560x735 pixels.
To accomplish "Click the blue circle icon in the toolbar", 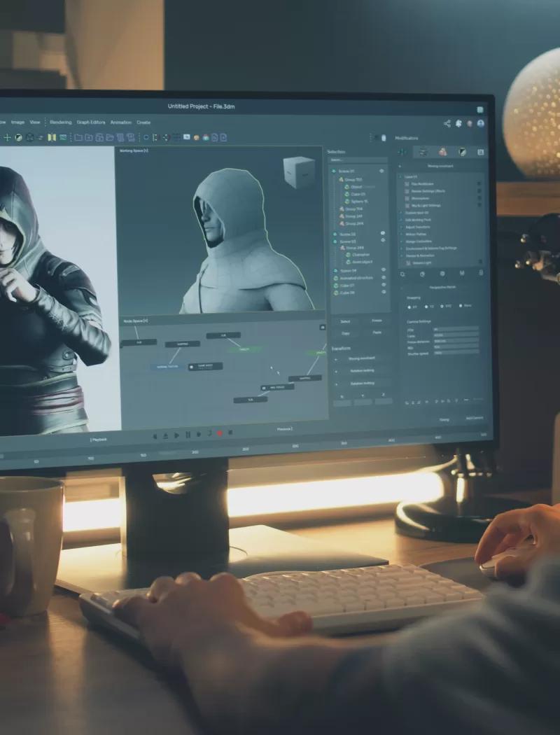I will 146,137.
